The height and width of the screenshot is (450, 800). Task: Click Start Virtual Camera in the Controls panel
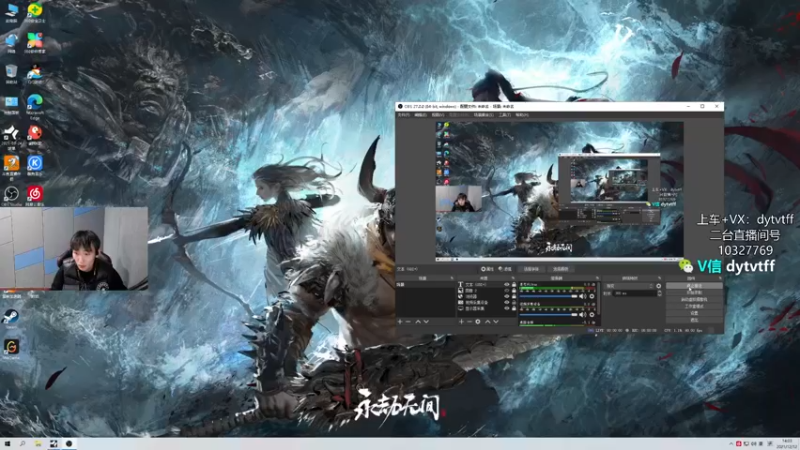(x=694, y=299)
